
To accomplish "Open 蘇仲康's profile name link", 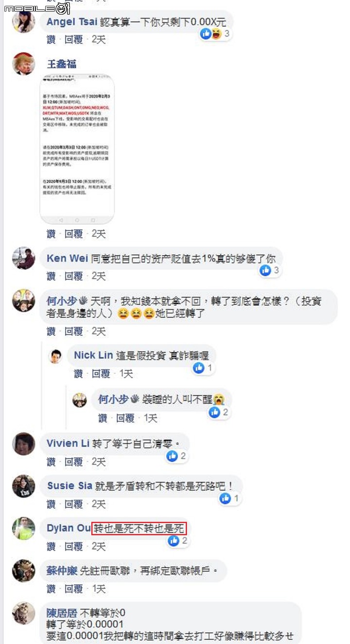I will point(62,571).
